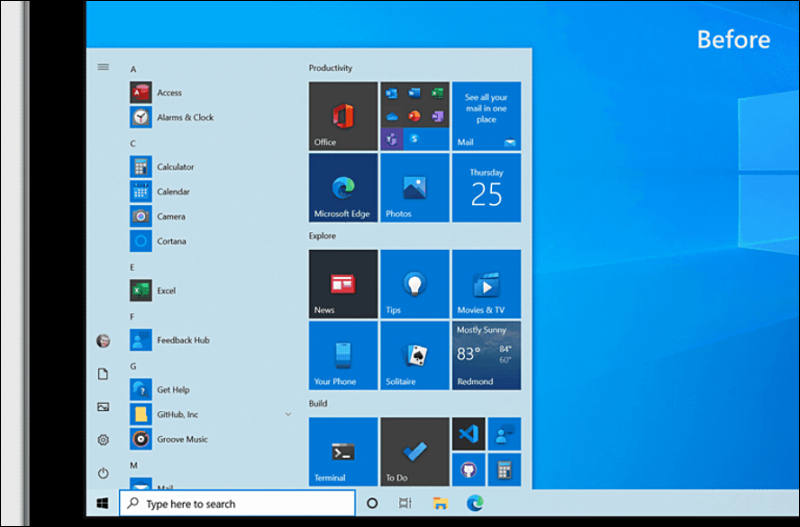Image resolution: width=800 pixels, height=527 pixels.
Task: Launch the Solitaire tile
Action: 415,356
